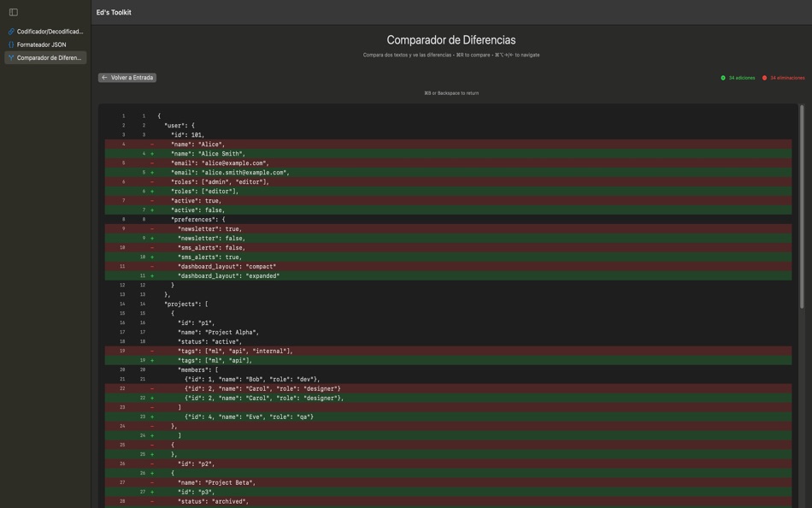Click the Volver a Entrada button
Image resolution: width=812 pixels, height=508 pixels.
(x=127, y=75)
